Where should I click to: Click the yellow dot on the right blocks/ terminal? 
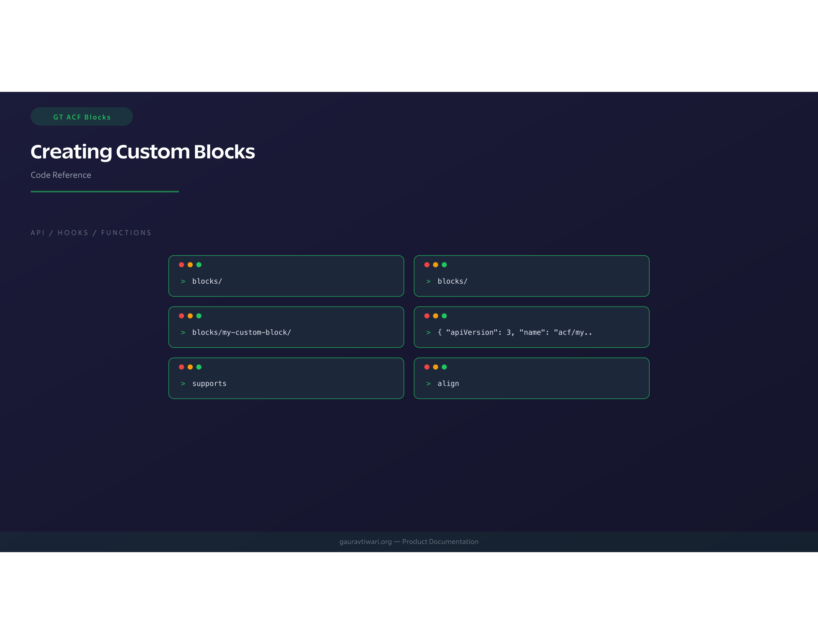(x=436, y=265)
